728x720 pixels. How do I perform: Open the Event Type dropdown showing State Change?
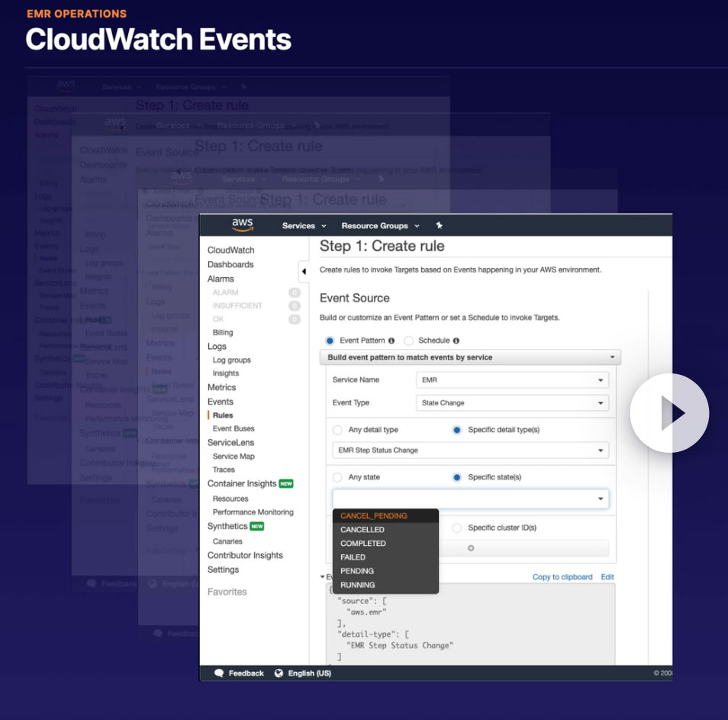click(x=513, y=402)
